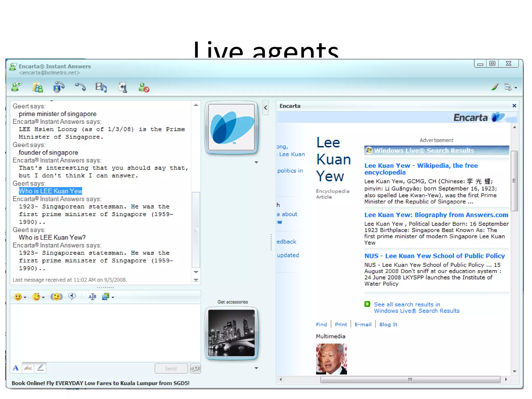Click the green plus icon by See all
Screen dimensions: 532x399
click(x=367, y=304)
